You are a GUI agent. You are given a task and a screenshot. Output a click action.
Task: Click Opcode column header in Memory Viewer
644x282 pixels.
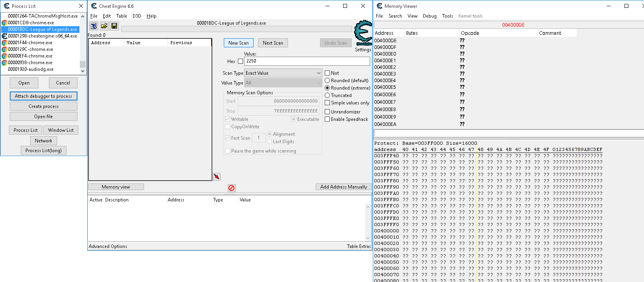point(498,33)
